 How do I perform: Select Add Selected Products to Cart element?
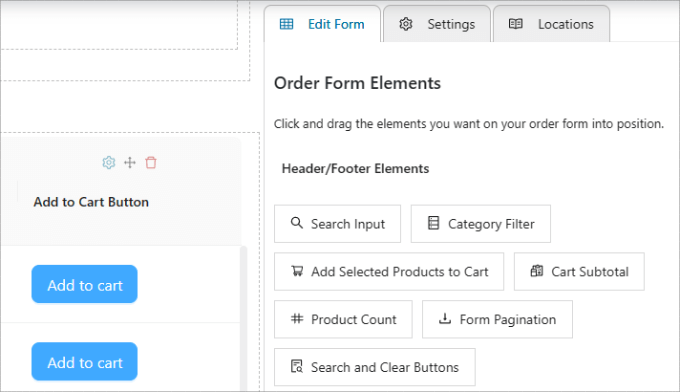[389, 271]
